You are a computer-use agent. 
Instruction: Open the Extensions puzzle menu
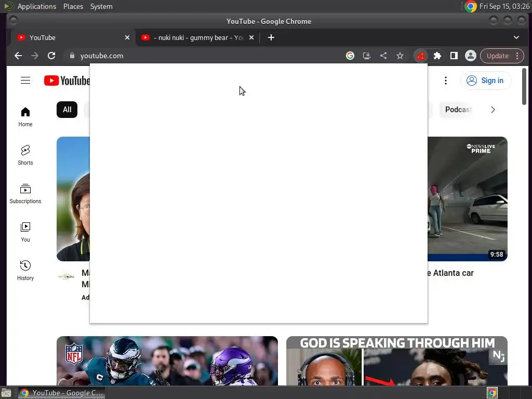(437, 56)
